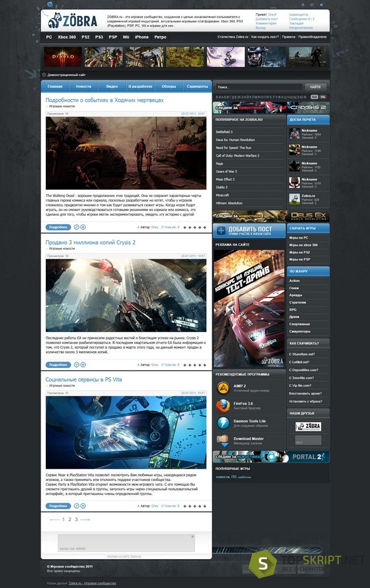Image resolution: width=370 pixels, height=588 pixels.
Task: Rate the PS Vita post with stars
Action: [195, 506]
